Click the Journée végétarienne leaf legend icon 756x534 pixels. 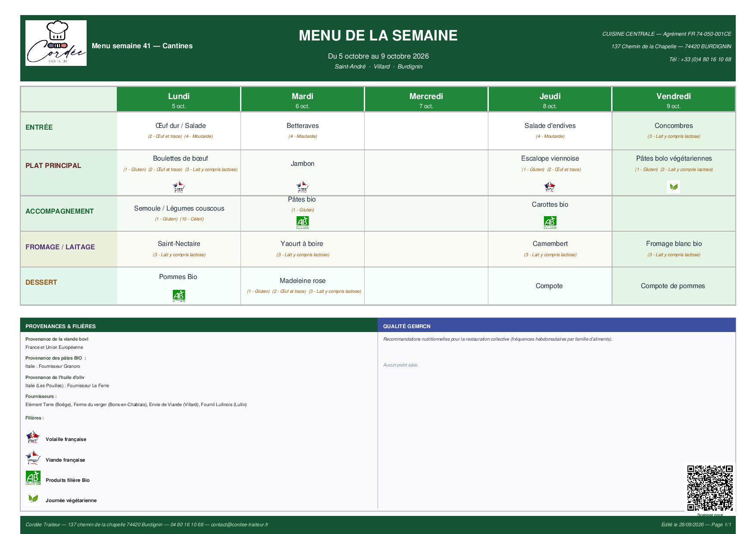pos(33,499)
